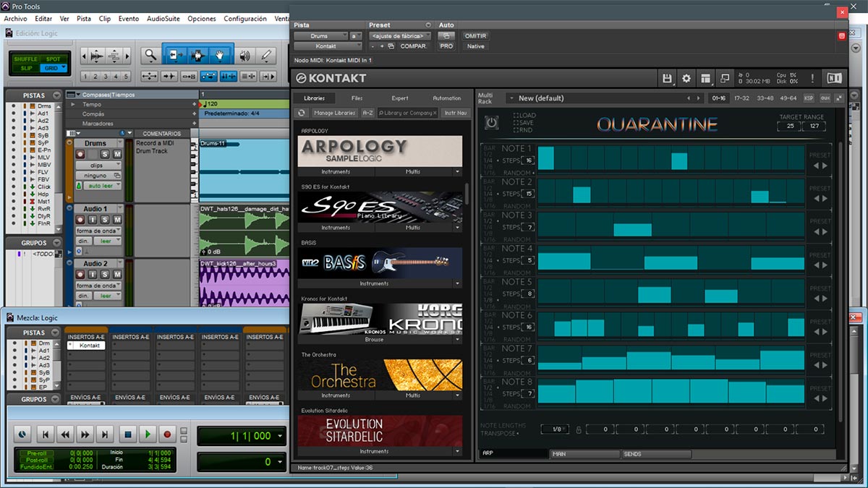Select the Pencil tool
Screen dimensions: 868x488
point(266,55)
